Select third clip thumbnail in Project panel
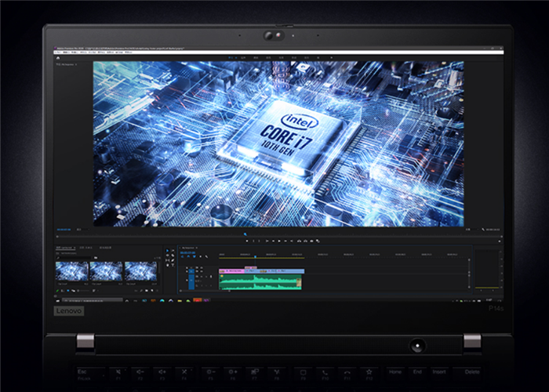 pyautogui.click(x=140, y=271)
